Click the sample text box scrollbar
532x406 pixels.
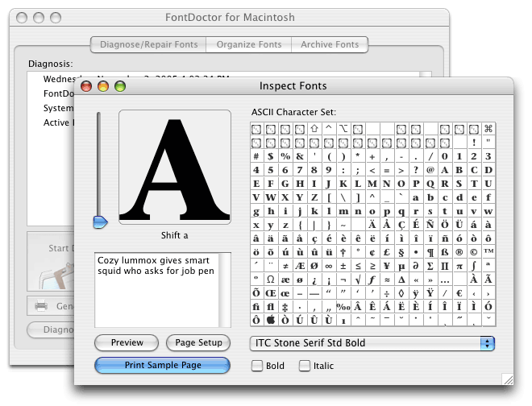click(x=225, y=290)
